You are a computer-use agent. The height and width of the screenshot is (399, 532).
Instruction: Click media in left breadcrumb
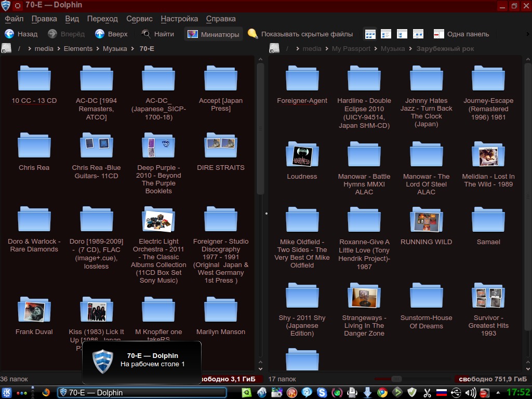coord(44,48)
